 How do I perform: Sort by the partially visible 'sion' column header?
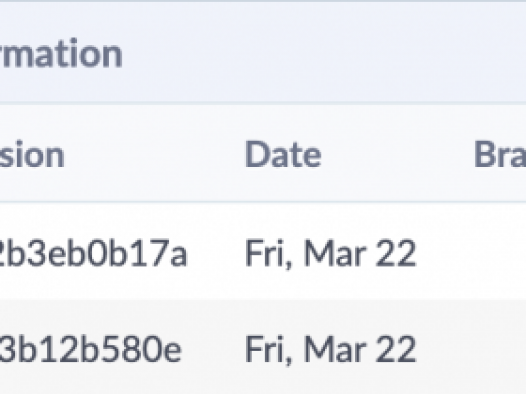(32, 155)
